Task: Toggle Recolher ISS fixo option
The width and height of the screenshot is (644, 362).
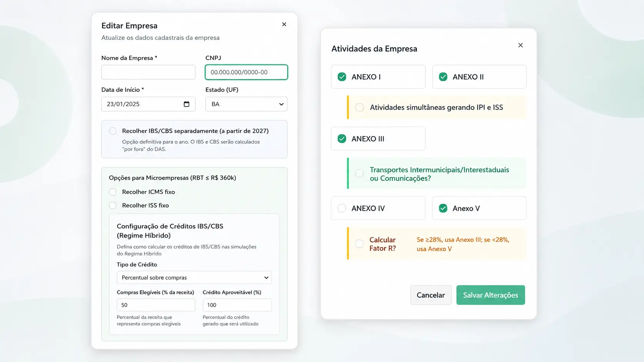Action: click(112, 205)
